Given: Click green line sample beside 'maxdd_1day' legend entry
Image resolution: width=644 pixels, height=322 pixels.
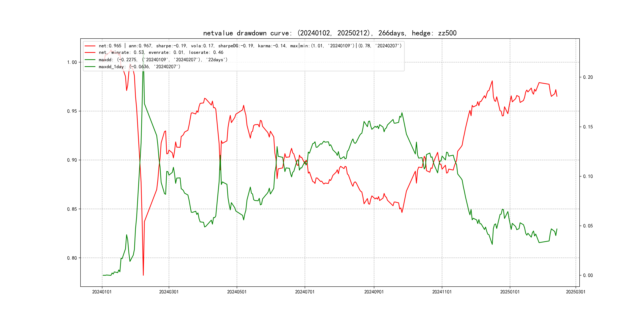Looking at the screenshot, I should [90, 67].
